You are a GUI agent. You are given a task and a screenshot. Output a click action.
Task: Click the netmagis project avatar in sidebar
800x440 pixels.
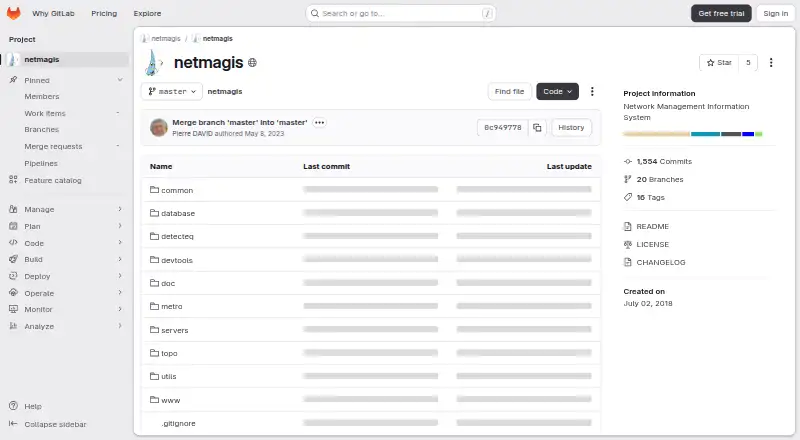coord(14,59)
